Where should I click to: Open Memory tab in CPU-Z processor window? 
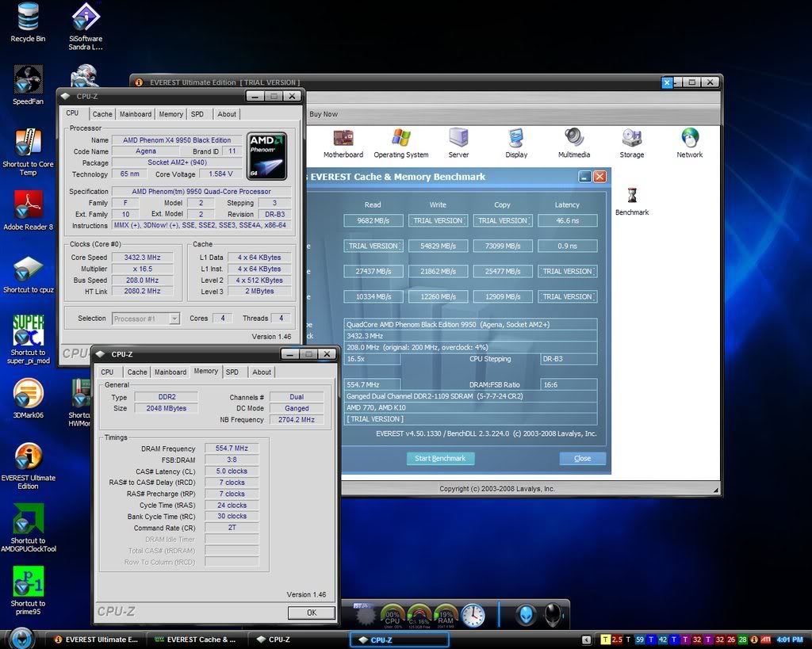pyautogui.click(x=171, y=114)
